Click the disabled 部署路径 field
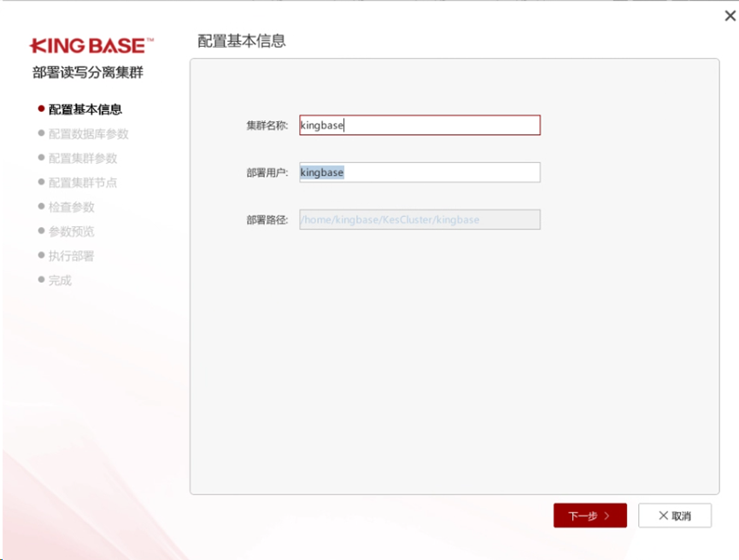739x560 pixels. [x=419, y=219]
